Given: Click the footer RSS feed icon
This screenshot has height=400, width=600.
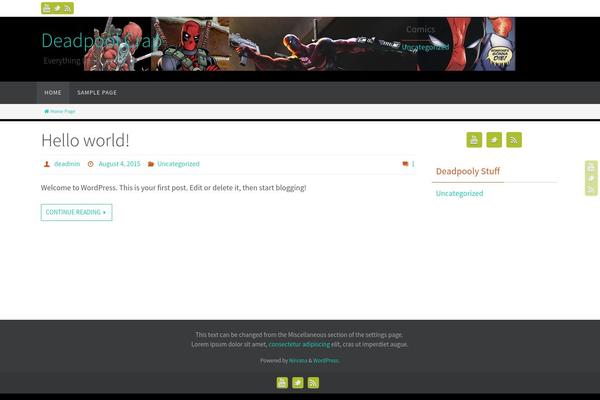Looking at the screenshot, I should (x=313, y=383).
